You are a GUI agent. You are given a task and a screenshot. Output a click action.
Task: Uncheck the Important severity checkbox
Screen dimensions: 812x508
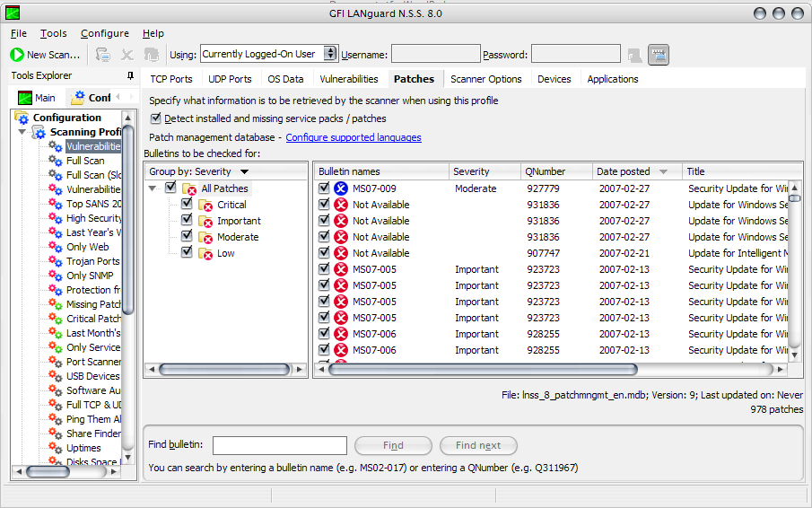[x=187, y=220]
